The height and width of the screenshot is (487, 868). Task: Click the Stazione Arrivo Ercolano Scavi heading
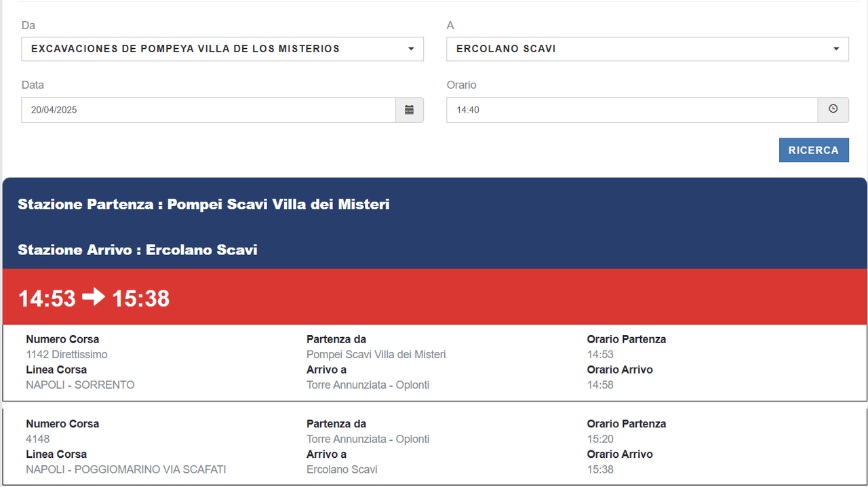(138, 250)
